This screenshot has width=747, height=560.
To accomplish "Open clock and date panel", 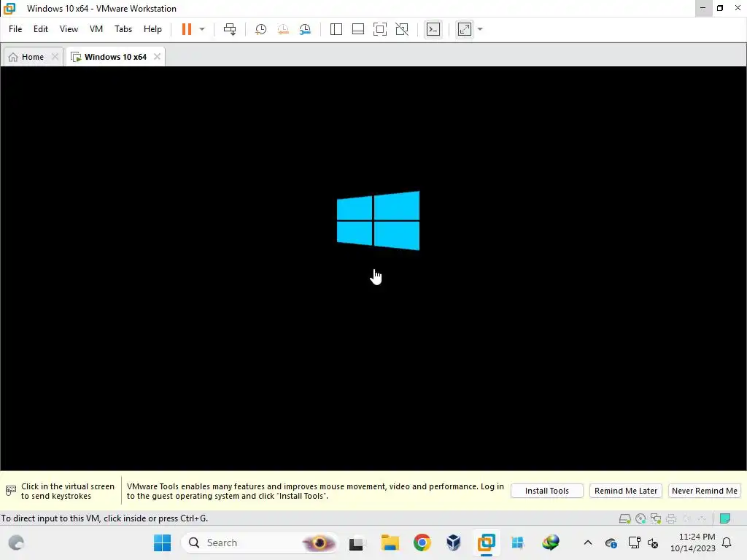I will [693, 542].
